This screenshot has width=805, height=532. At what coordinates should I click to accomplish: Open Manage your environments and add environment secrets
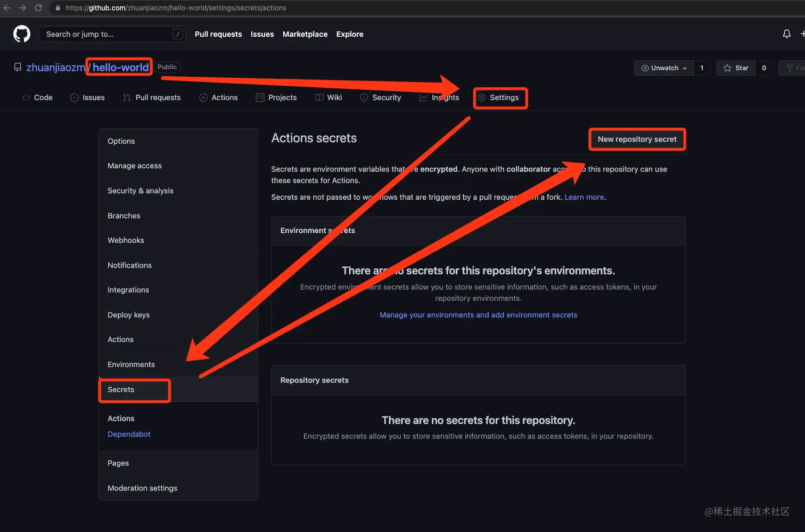click(x=478, y=315)
